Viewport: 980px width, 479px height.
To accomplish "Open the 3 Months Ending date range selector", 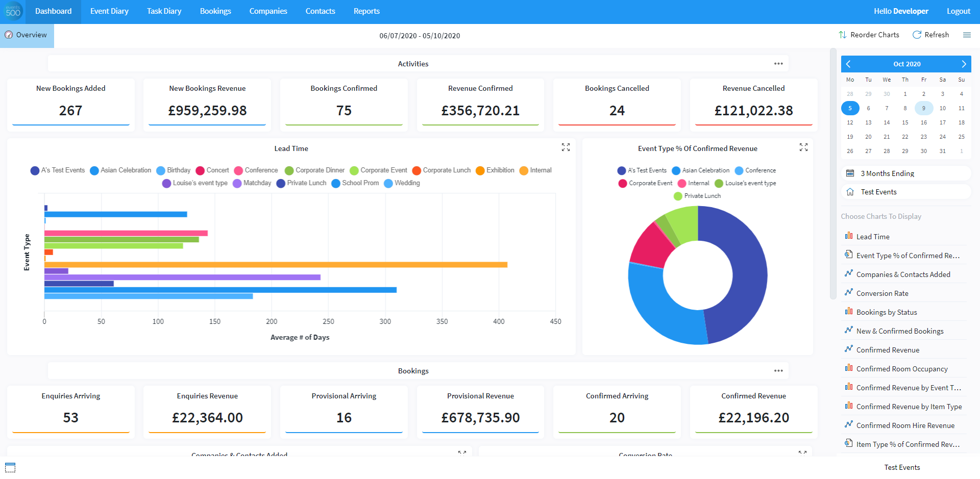I will [906, 173].
